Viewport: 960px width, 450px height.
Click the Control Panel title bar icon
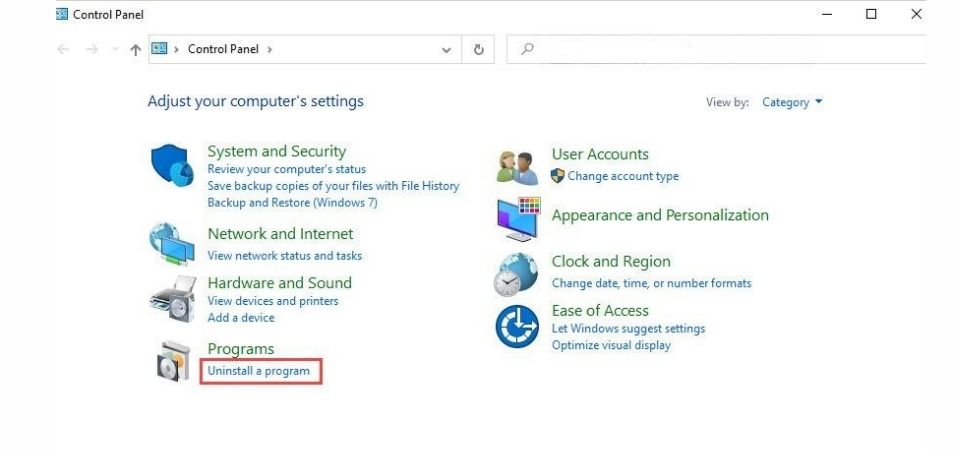[62, 14]
